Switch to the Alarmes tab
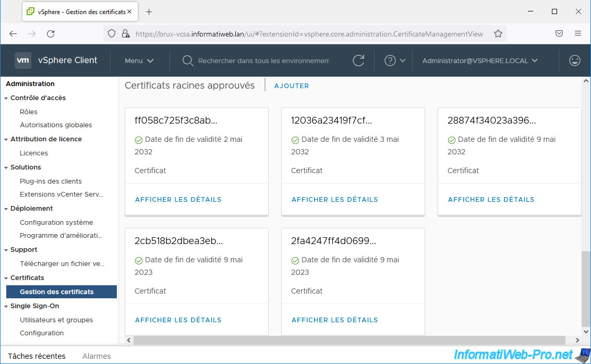 tap(97, 356)
